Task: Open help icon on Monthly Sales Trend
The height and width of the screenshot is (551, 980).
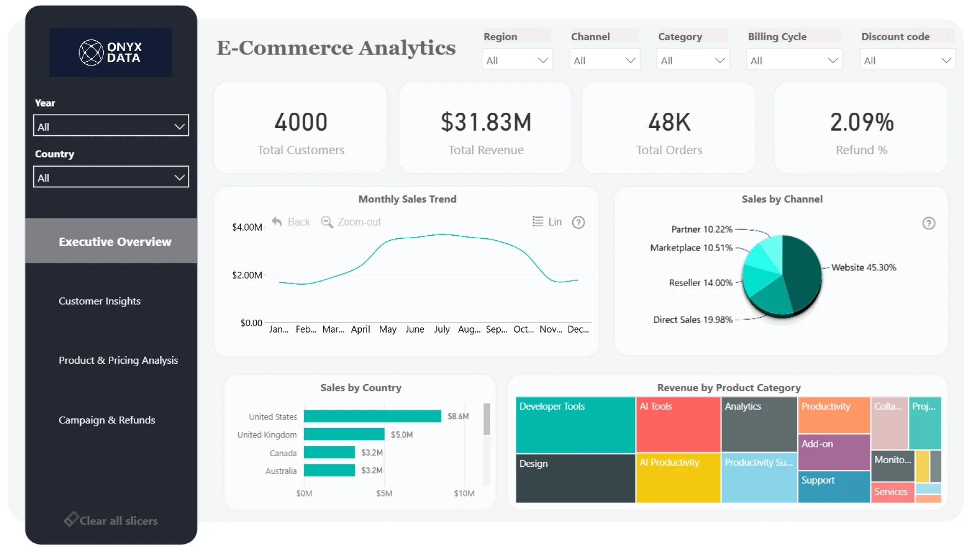Action: pyautogui.click(x=578, y=222)
